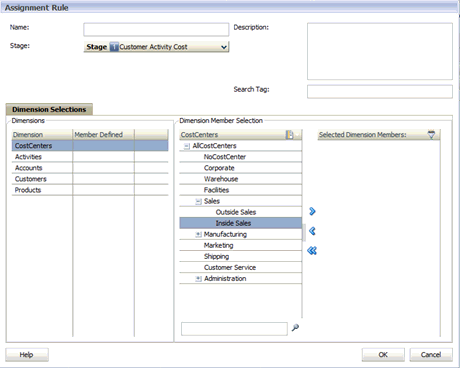
Task: Click the member search magnifier icon
Action: [x=295, y=328]
